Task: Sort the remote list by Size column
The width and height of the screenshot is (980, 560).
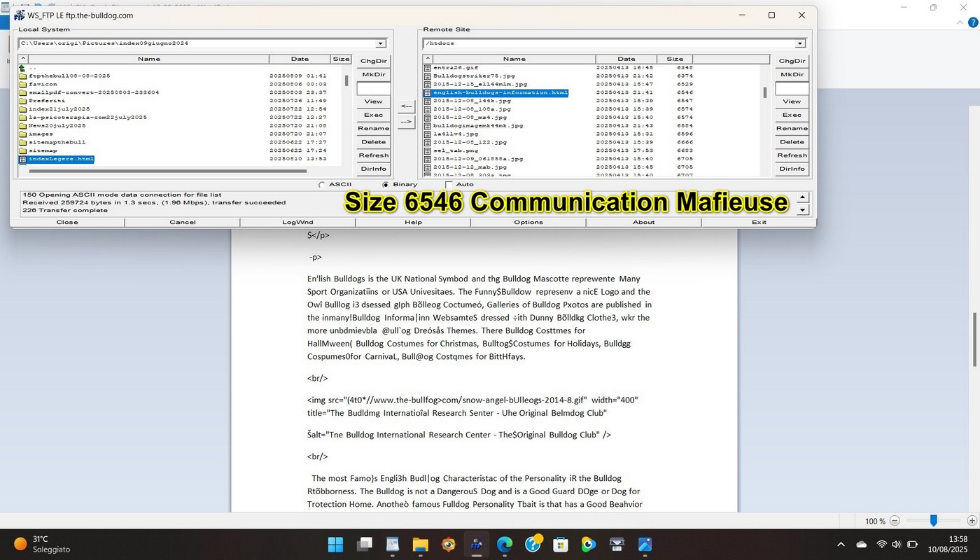Action: 675,59
